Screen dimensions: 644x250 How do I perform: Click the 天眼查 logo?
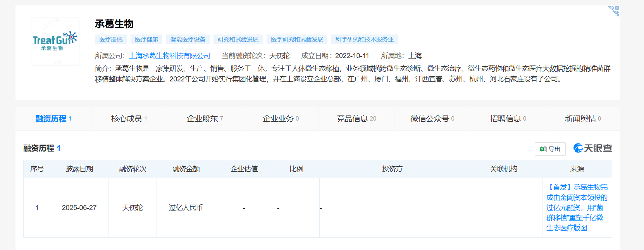click(x=593, y=148)
